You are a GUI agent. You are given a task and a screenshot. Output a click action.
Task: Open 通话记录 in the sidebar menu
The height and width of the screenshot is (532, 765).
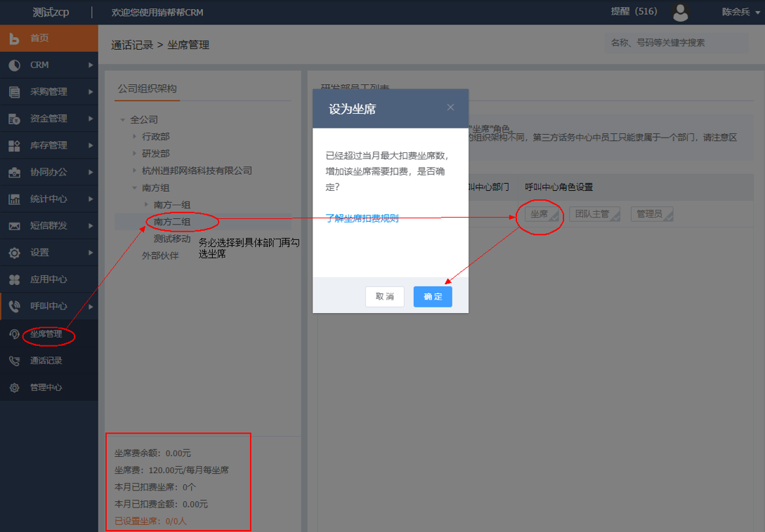pos(46,361)
